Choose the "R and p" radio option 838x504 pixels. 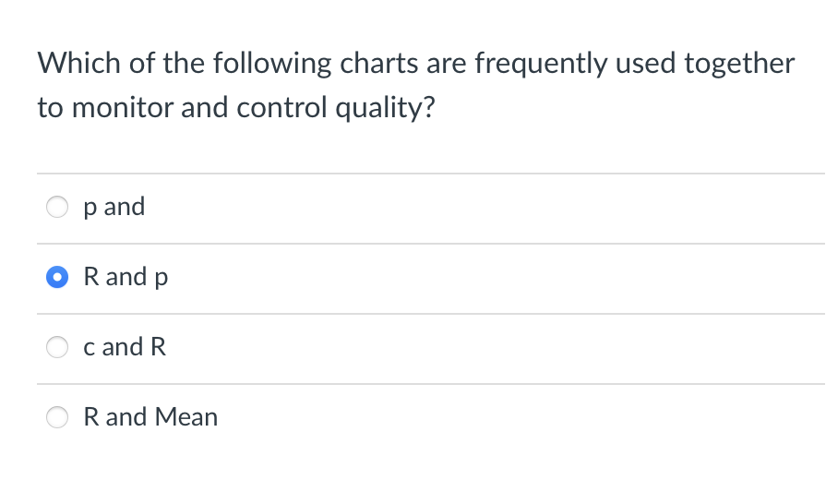click(58, 277)
